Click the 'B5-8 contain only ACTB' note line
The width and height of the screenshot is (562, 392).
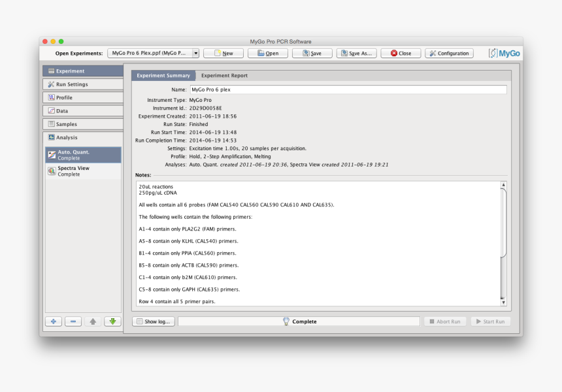(x=188, y=265)
